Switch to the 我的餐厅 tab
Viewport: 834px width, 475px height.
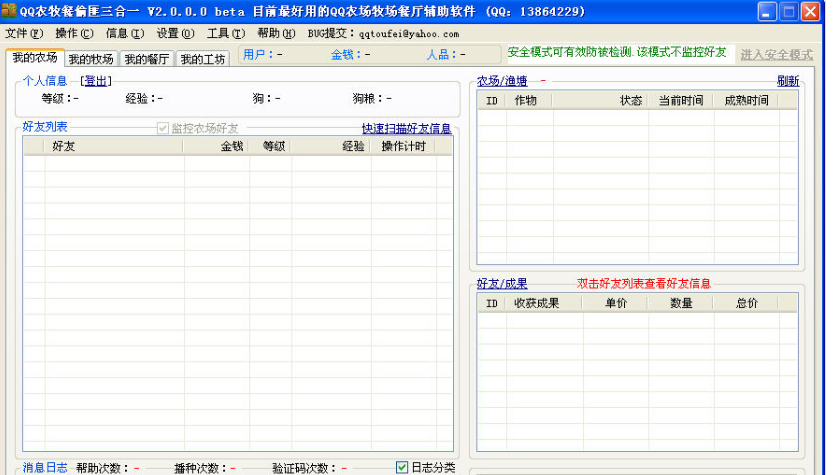(147, 59)
